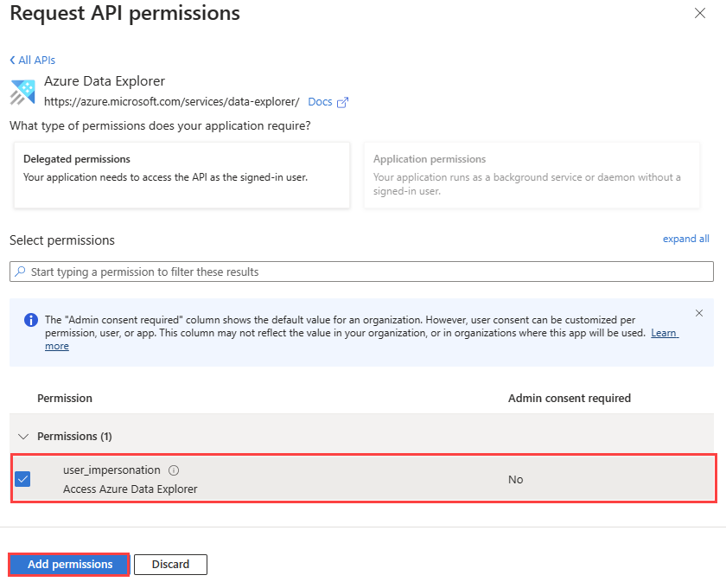Click the info icon next to user_impersonation
726x588 pixels.
click(x=174, y=470)
